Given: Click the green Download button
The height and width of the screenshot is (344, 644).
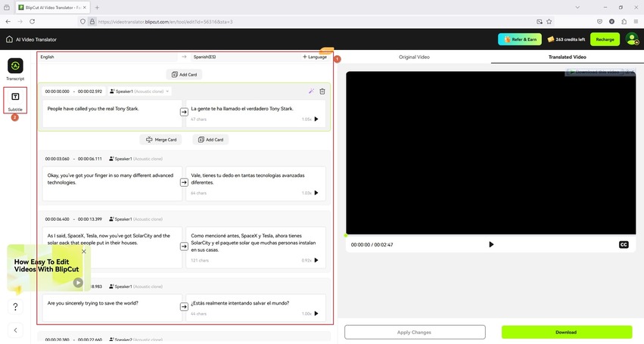Looking at the screenshot, I should 566,332.
